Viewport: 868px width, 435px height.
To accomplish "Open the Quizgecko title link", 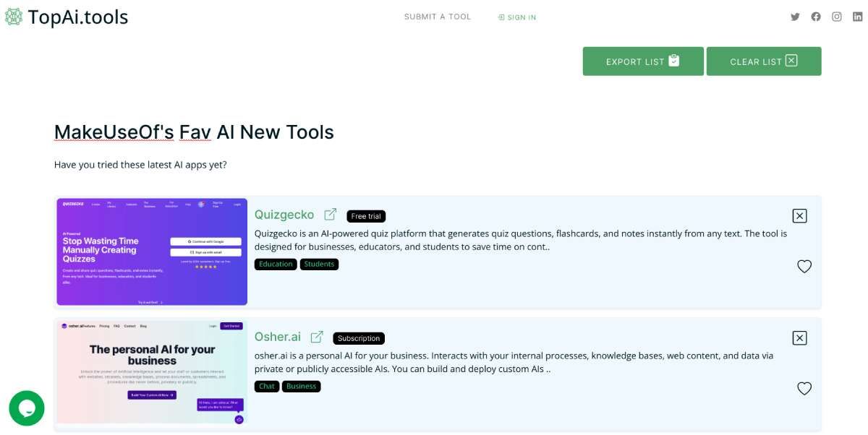I will tap(284, 215).
